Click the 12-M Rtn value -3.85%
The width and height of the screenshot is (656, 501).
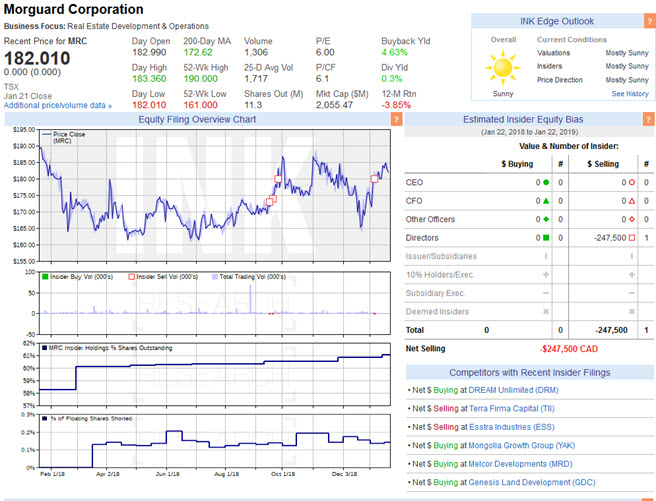tap(396, 105)
